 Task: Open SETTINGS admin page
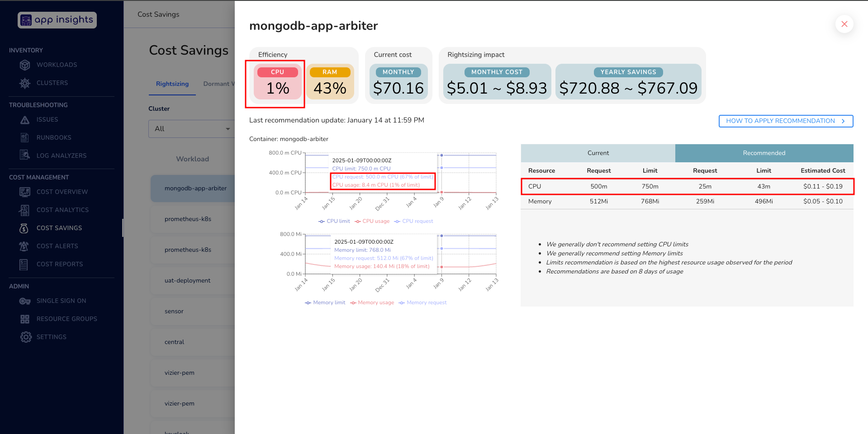52,337
